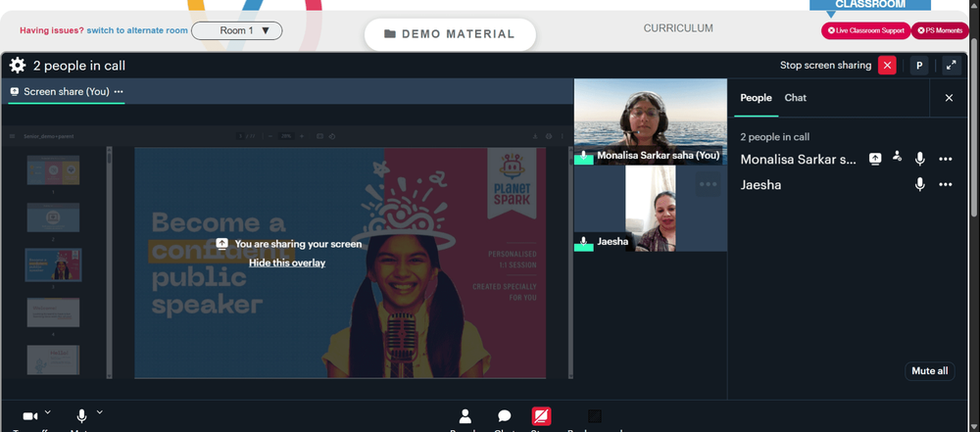Click Hide this overlay link

click(x=287, y=264)
